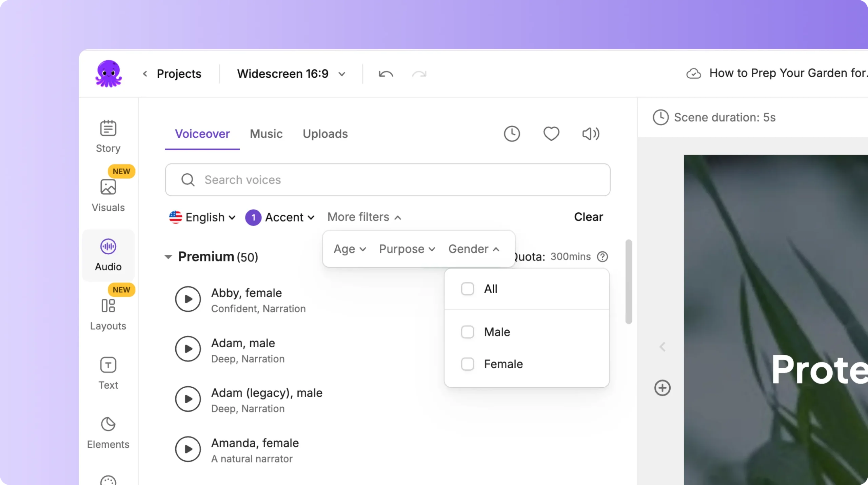Show recently used voices (clock icon)
Viewport: 868px width, 485px height.
pos(512,134)
